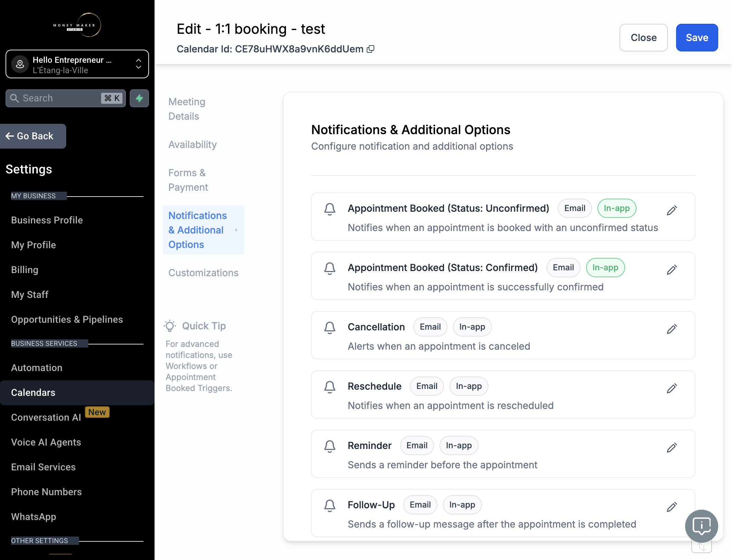The width and height of the screenshot is (732, 560).
Task: Edit Appointment Booked Confirmed notification pencil
Action: pyautogui.click(x=672, y=269)
